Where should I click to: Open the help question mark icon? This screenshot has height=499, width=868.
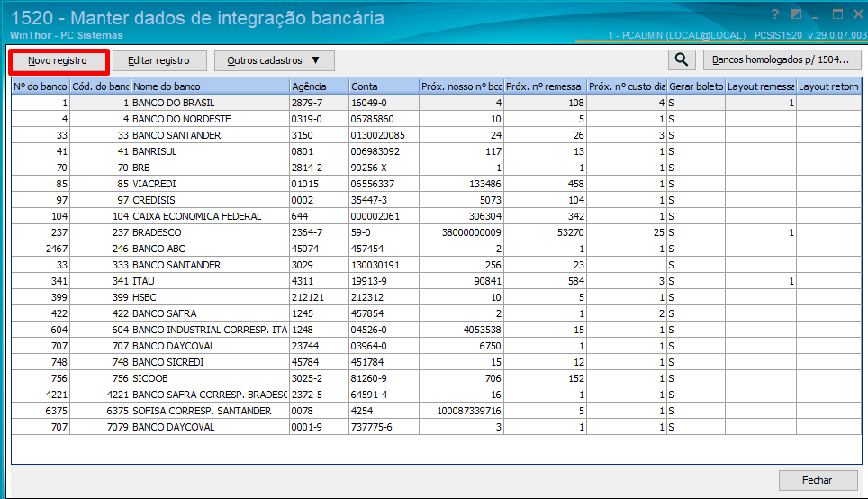point(774,14)
